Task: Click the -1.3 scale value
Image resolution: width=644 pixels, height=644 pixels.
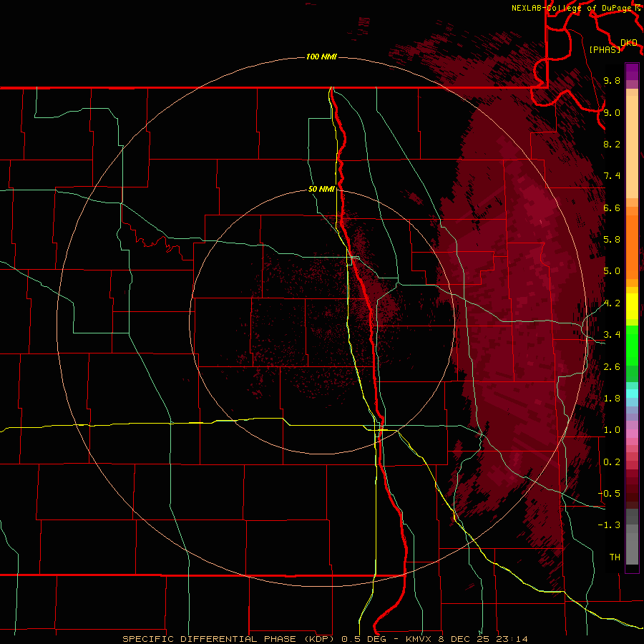Action: pos(609,525)
